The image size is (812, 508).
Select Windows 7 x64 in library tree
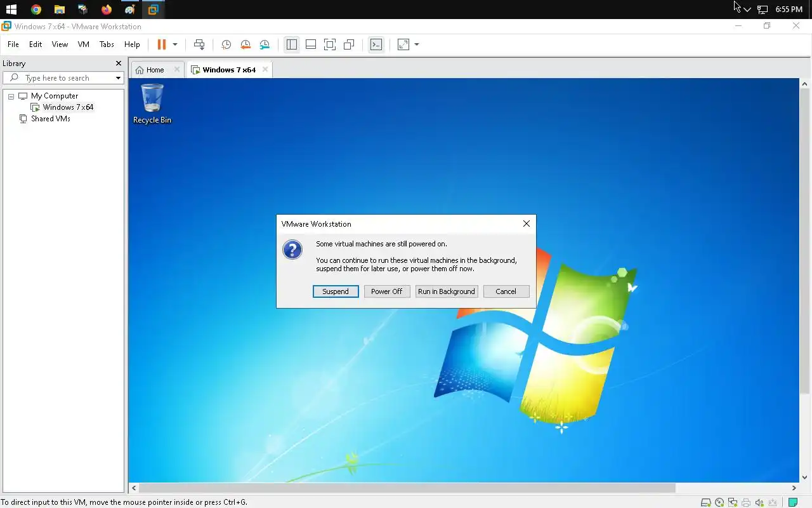click(x=68, y=107)
